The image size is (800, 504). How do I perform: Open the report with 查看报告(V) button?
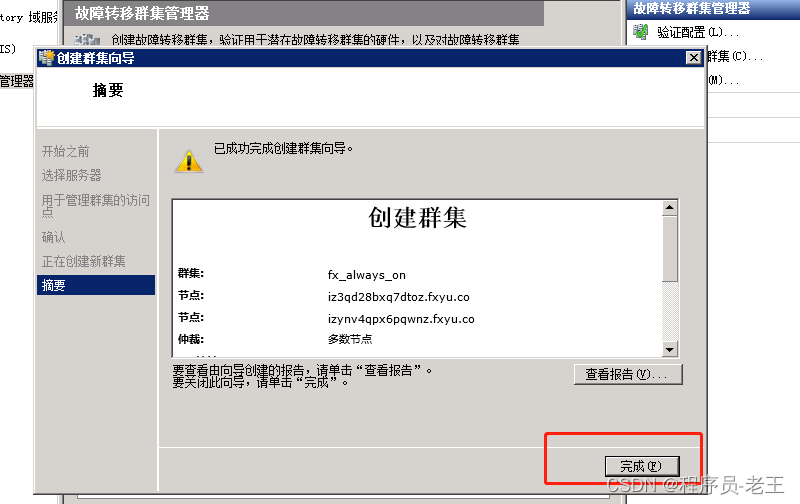[x=629, y=374]
